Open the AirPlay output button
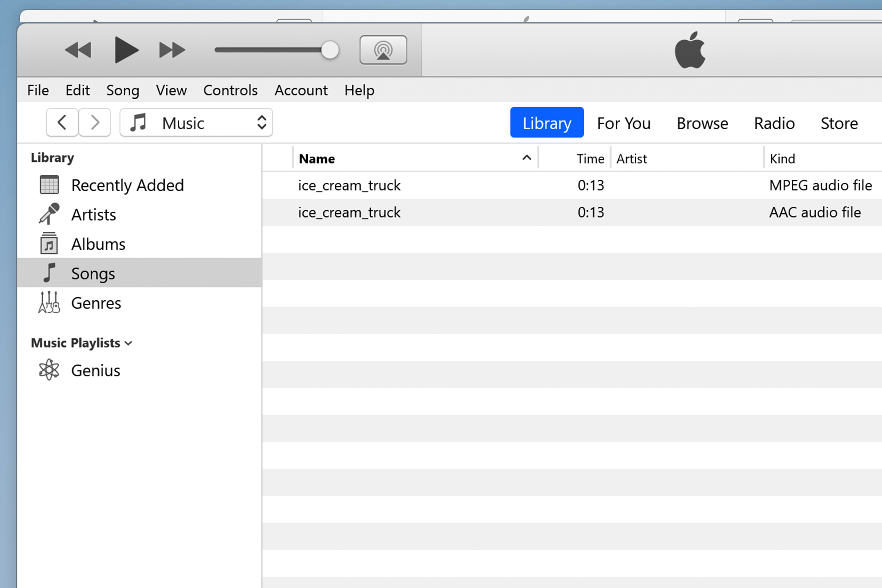Viewport: 882px width, 588px height. click(383, 50)
